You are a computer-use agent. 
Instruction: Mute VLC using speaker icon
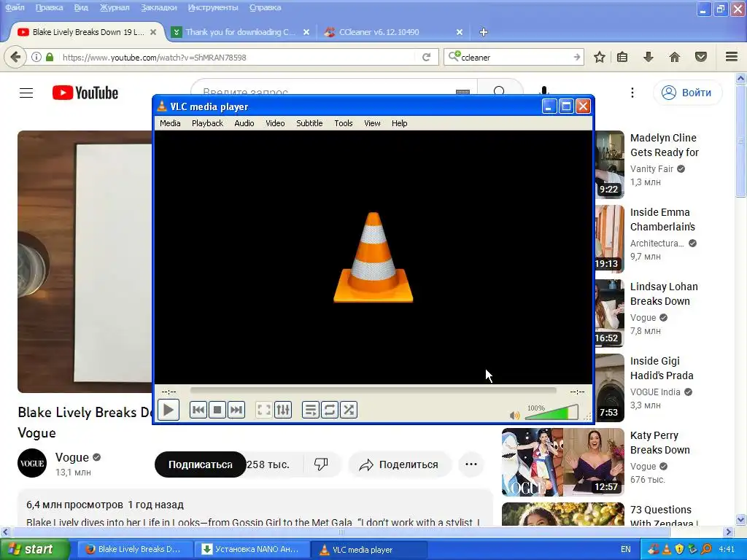tap(514, 415)
